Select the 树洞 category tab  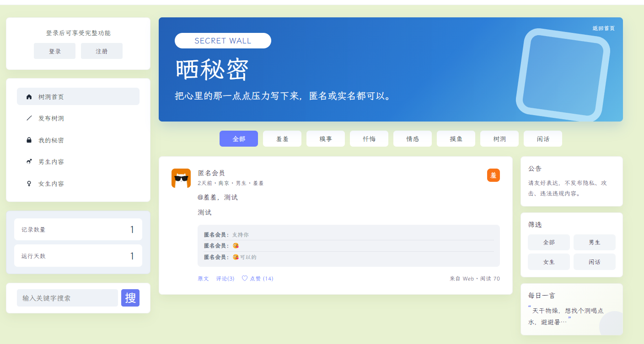point(499,139)
